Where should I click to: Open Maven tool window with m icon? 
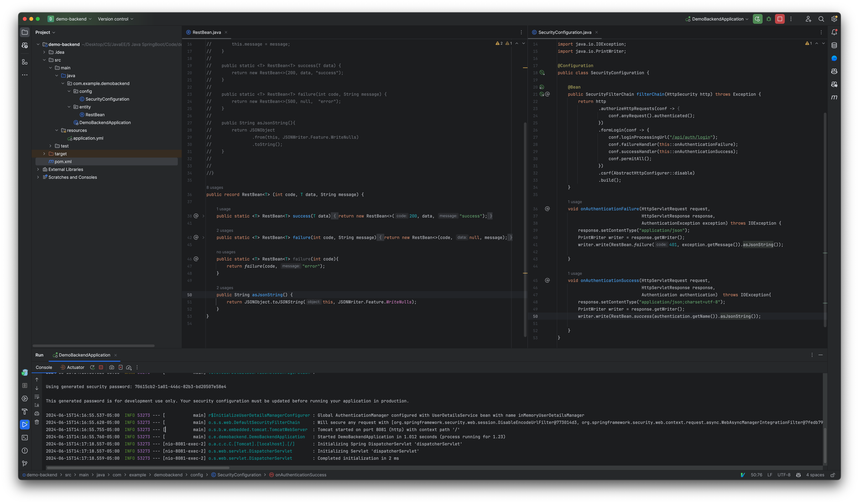click(x=834, y=97)
